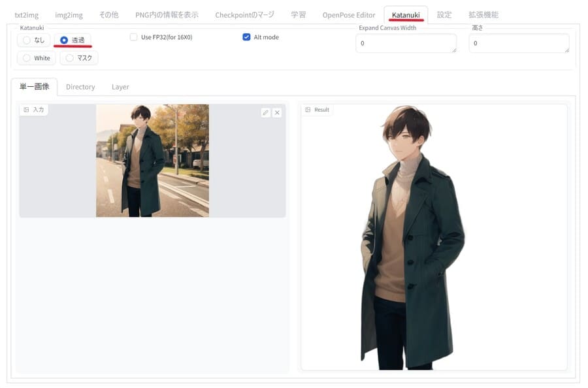
Task: Click the 高さ height input field
Action: 519,43
